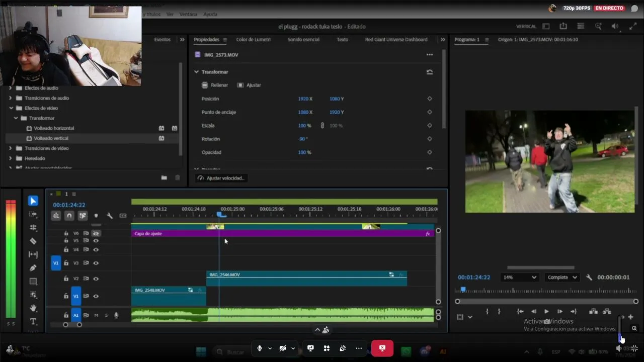
Task: Collapse the Efectos de vídeo folder
Action: (11, 108)
